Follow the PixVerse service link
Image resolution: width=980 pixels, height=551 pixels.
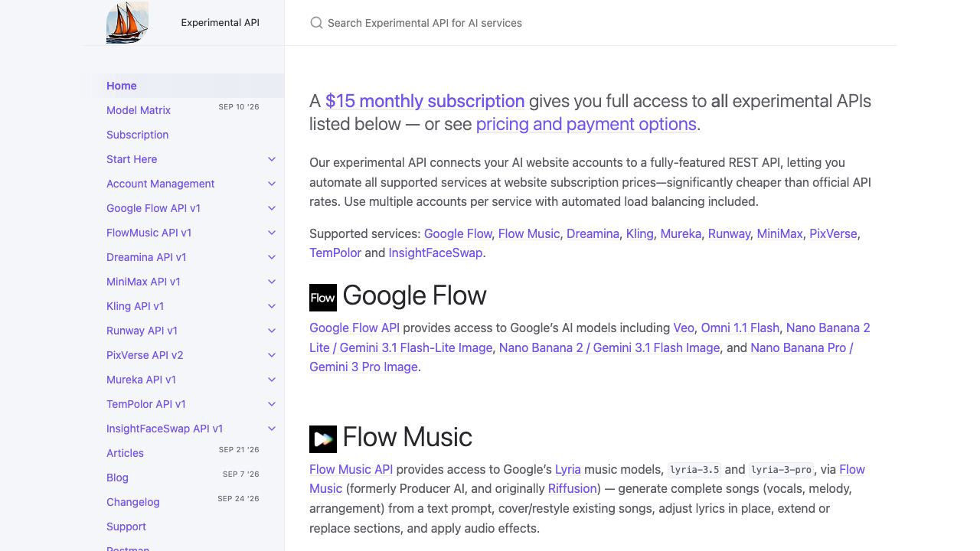click(833, 233)
